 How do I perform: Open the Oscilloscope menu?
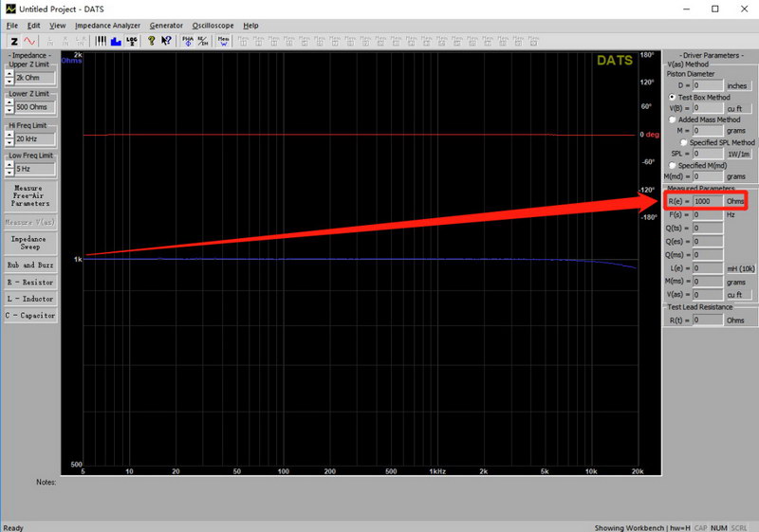[x=213, y=26]
